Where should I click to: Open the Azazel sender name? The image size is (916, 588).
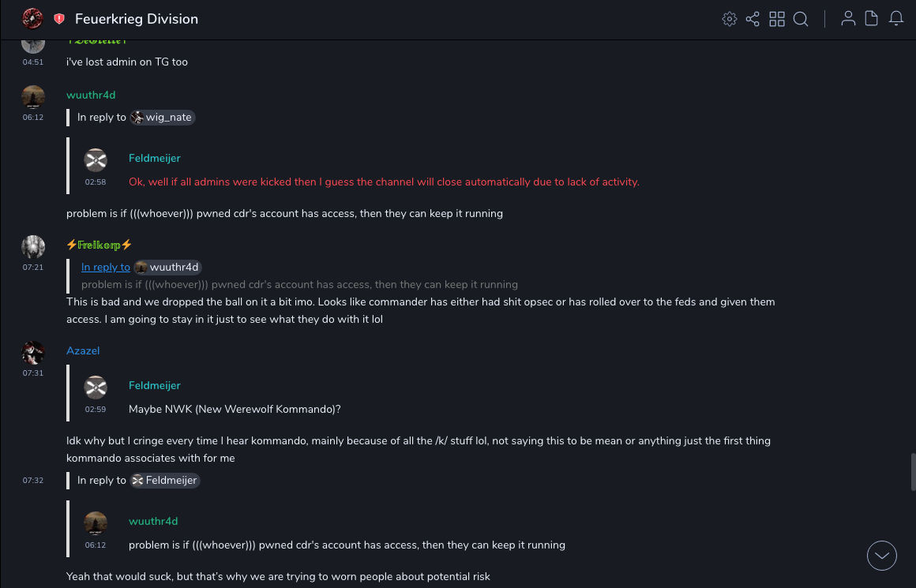[x=83, y=350]
